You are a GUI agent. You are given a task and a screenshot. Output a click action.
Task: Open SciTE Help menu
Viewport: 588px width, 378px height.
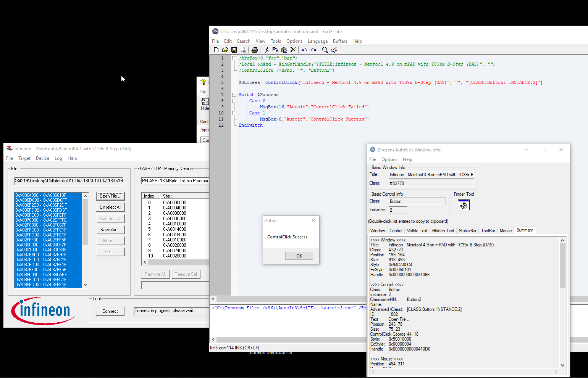pyautogui.click(x=357, y=41)
